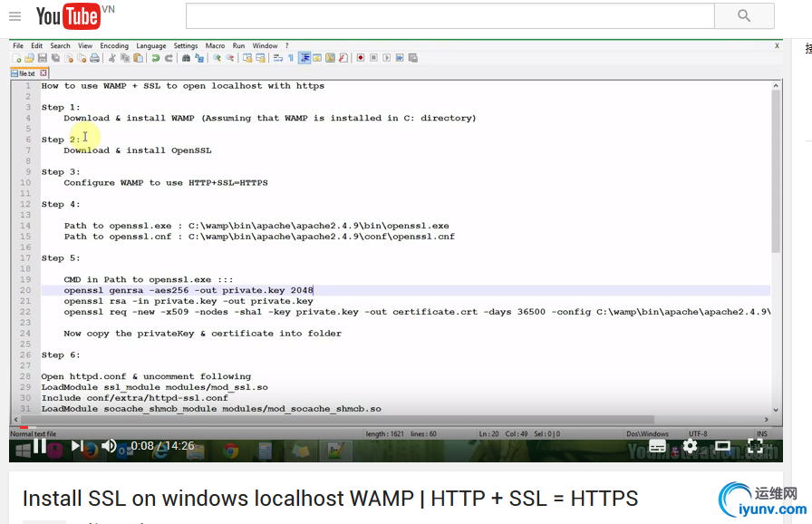Click scroll-up arrow of editor scrollbar
The width and height of the screenshot is (812, 524).
pos(776,85)
